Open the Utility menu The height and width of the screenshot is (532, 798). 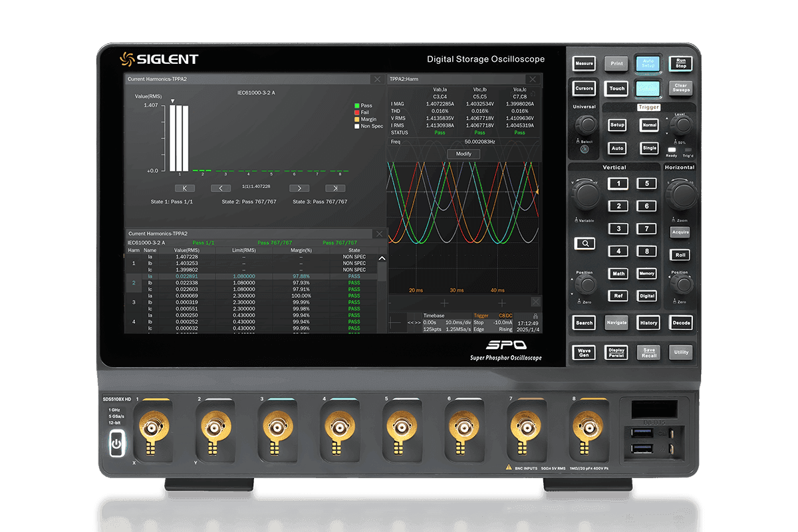[680, 352]
